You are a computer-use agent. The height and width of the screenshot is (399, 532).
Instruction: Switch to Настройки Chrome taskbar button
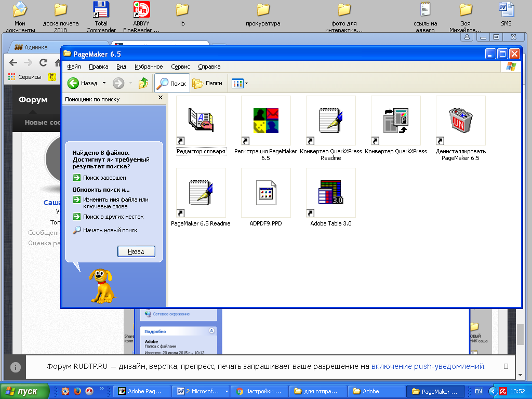coord(259,391)
